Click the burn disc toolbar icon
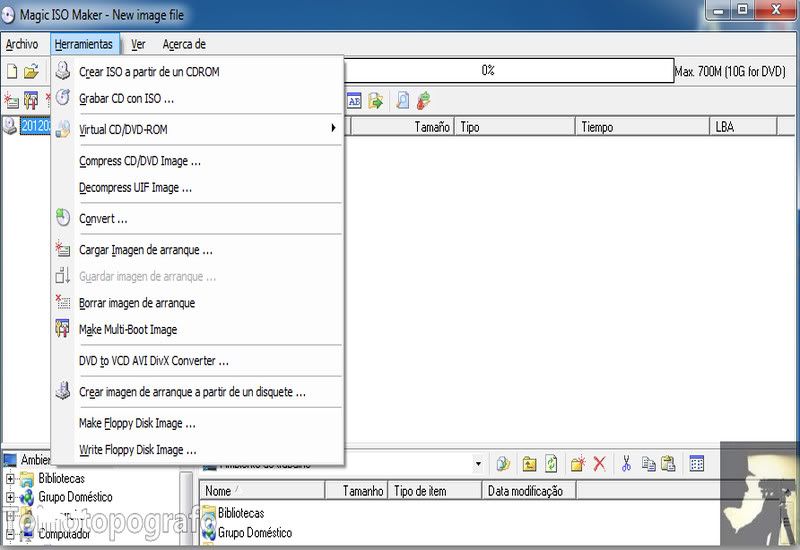The height and width of the screenshot is (550, 800). 423,101
